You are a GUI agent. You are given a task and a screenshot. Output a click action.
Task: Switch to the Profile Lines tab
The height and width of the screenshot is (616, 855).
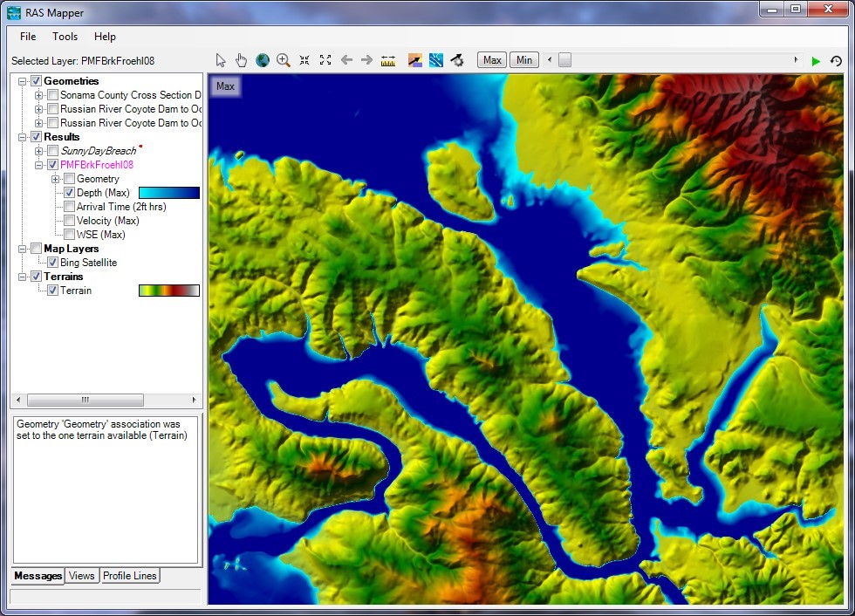[x=130, y=576]
